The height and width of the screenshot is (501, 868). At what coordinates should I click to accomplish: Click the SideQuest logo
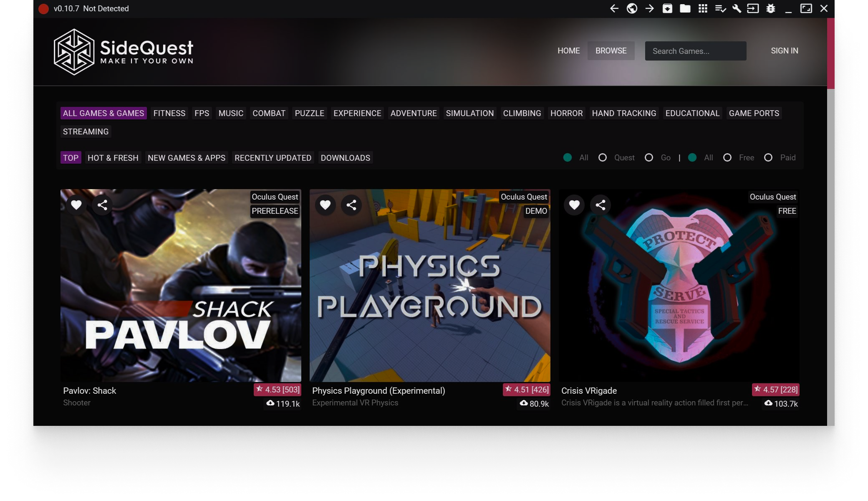point(124,52)
